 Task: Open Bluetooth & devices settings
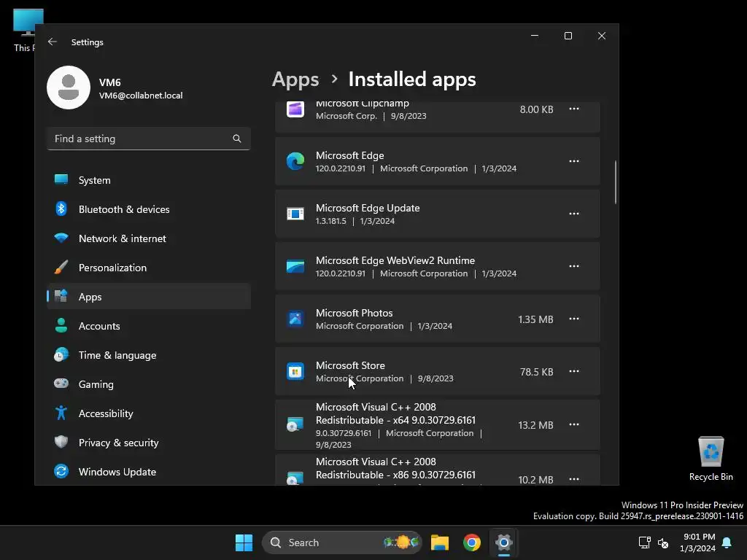(x=149, y=209)
